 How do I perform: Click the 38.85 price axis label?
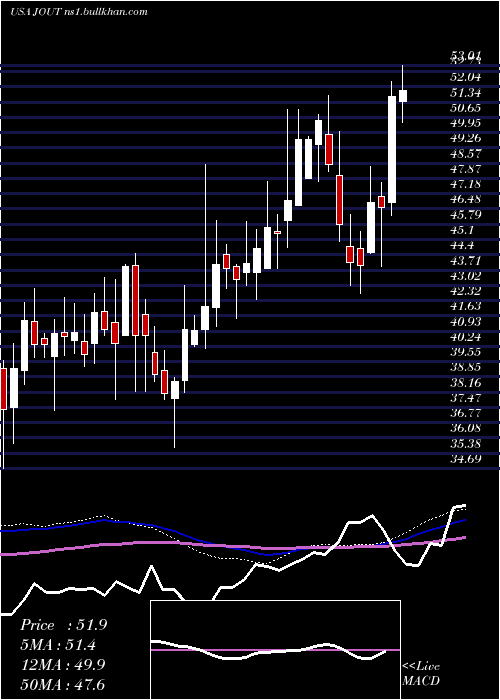pos(466,367)
